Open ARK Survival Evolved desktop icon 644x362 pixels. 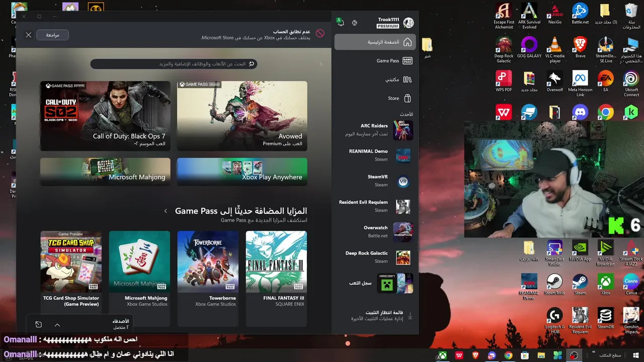[x=529, y=17]
